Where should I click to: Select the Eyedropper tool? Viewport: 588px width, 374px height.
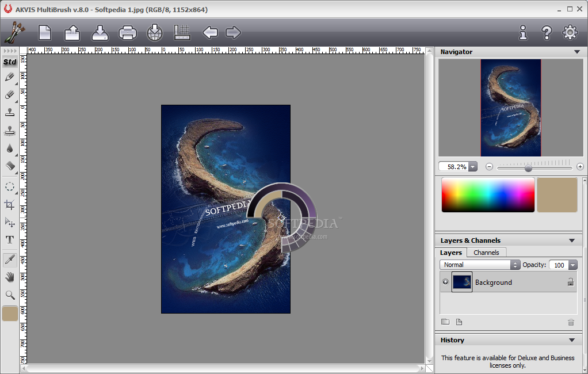(10, 259)
